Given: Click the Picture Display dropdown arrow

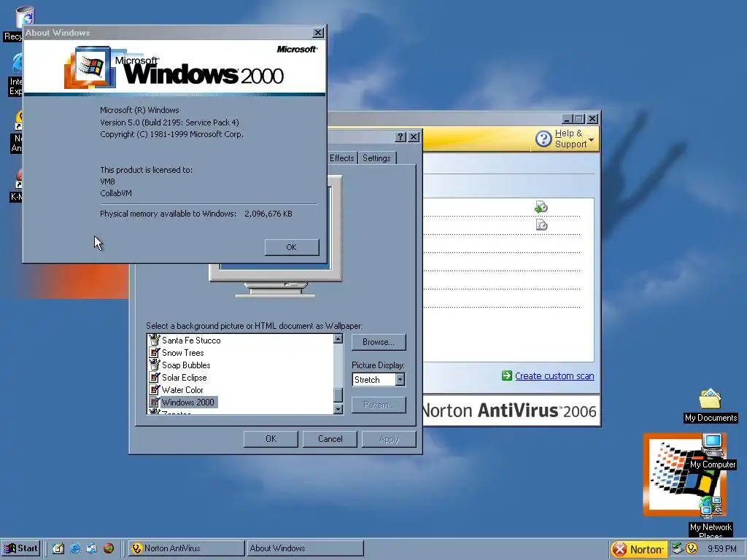Looking at the screenshot, I should click(x=400, y=379).
